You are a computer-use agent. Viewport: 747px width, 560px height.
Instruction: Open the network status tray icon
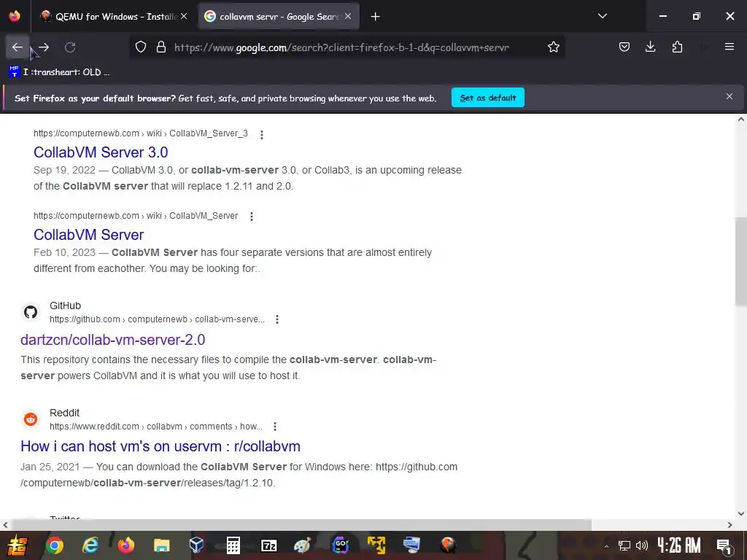pyautogui.click(x=624, y=545)
